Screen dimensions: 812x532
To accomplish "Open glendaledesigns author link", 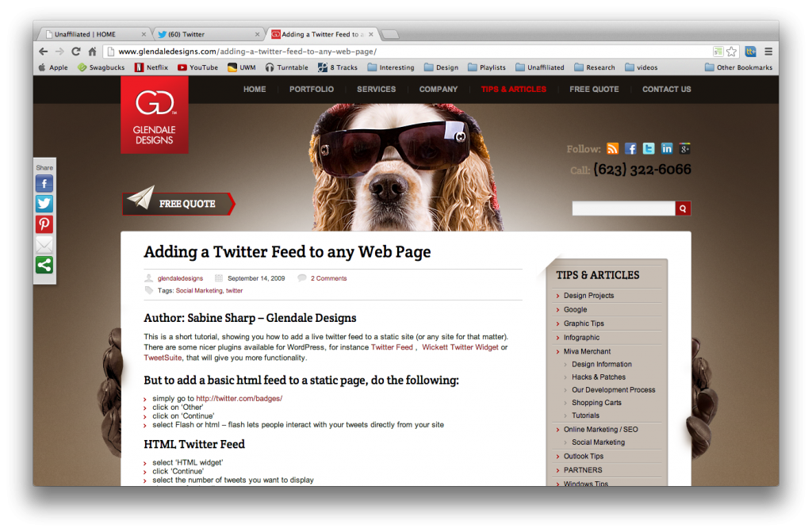I will tap(180, 278).
